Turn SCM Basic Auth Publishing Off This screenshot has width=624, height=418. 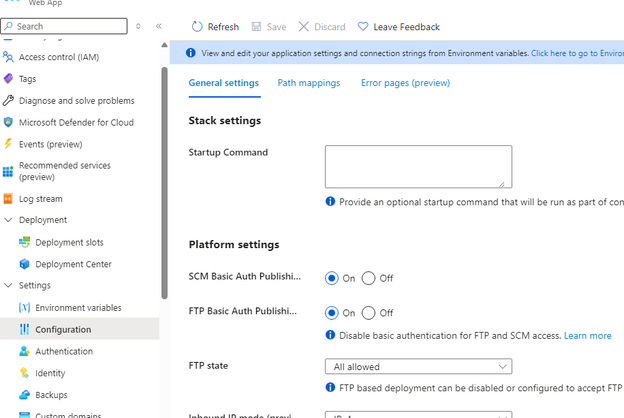coord(369,278)
